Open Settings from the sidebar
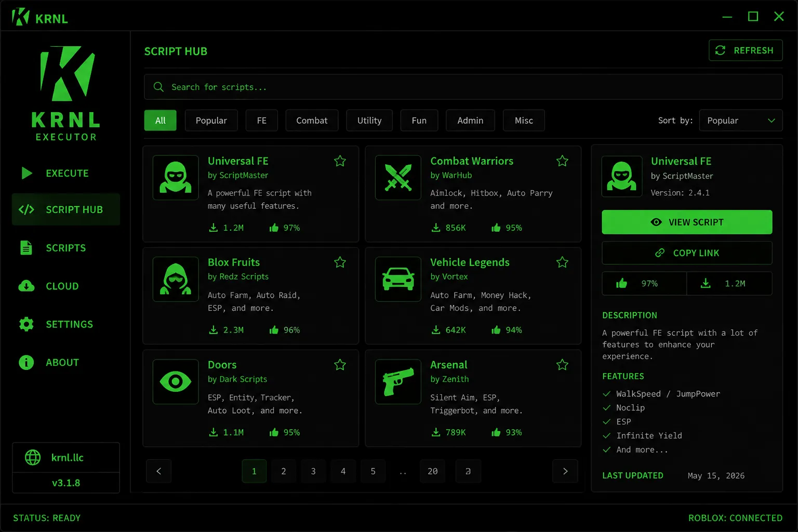 point(66,324)
